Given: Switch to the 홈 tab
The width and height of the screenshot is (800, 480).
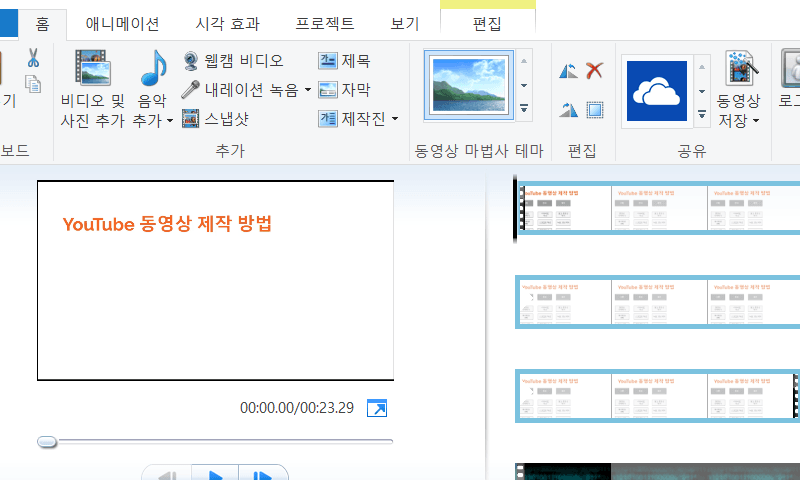Looking at the screenshot, I should click(x=42, y=24).
